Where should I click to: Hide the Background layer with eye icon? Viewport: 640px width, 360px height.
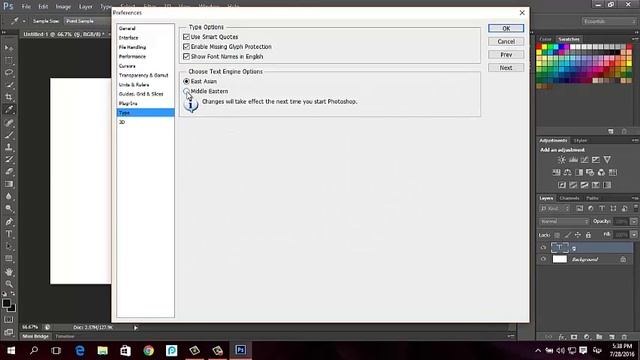coord(543,259)
